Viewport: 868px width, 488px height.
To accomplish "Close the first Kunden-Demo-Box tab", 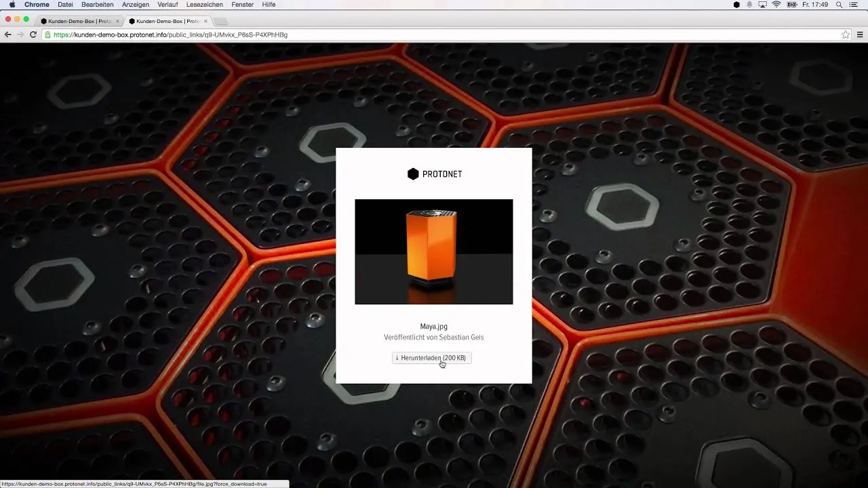I will (117, 21).
